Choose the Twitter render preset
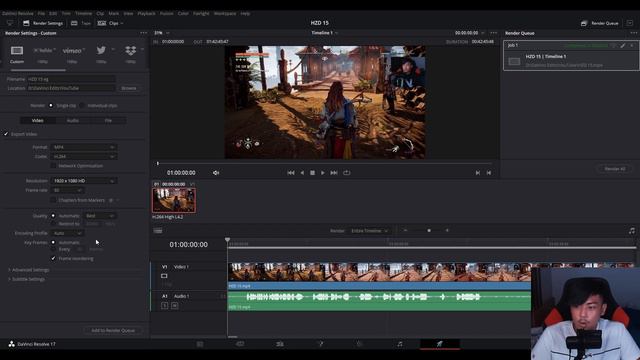The image size is (640, 360). tap(101, 50)
